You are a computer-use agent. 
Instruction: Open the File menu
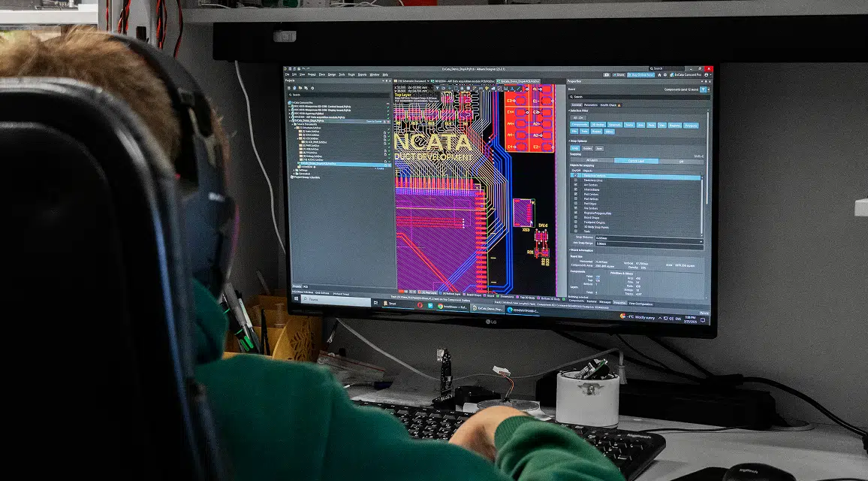288,75
